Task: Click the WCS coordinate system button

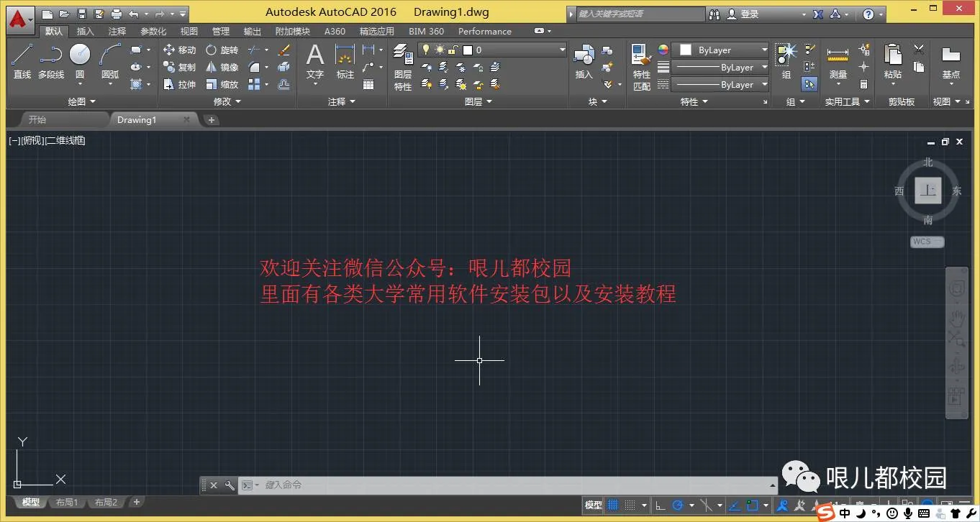Action: click(927, 242)
